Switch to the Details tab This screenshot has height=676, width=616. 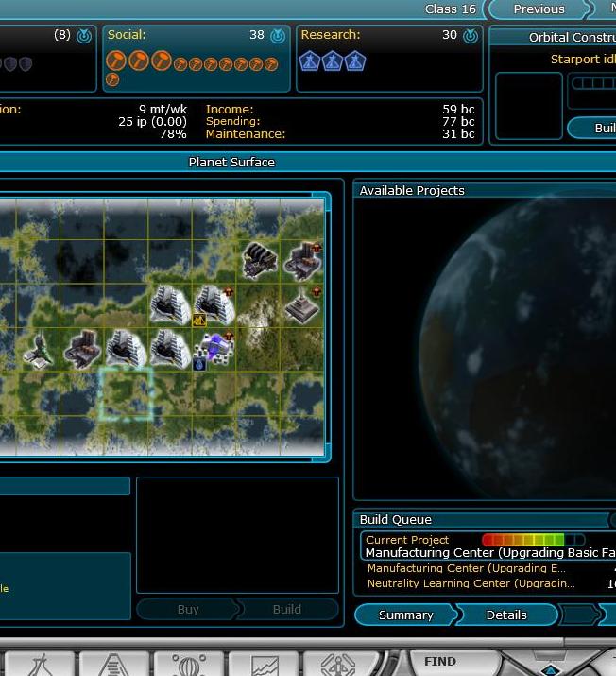coord(506,615)
